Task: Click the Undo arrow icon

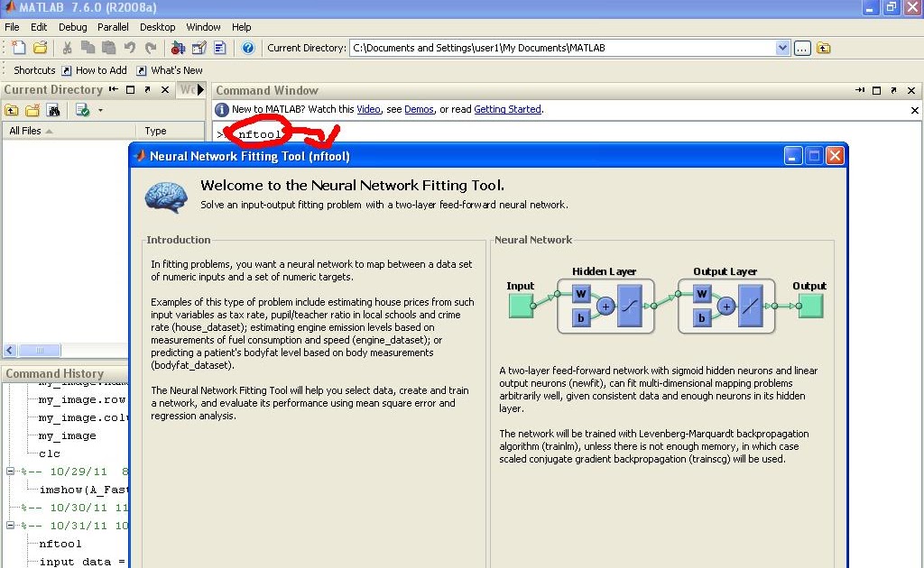Action: click(x=130, y=48)
